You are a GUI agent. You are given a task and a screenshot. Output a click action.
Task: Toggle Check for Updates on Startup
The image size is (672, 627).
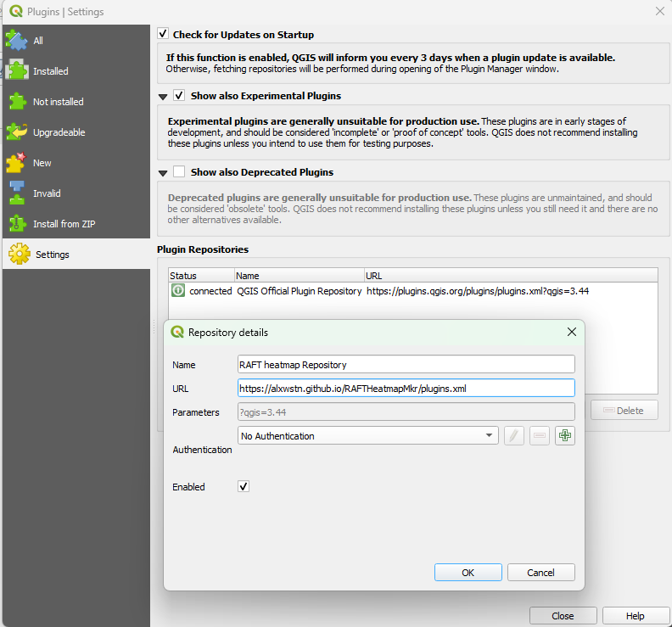coord(163,34)
